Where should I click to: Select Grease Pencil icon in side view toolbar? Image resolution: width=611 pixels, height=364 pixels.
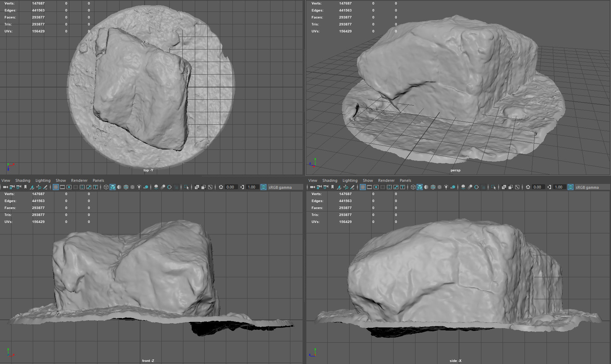(x=352, y=187)
